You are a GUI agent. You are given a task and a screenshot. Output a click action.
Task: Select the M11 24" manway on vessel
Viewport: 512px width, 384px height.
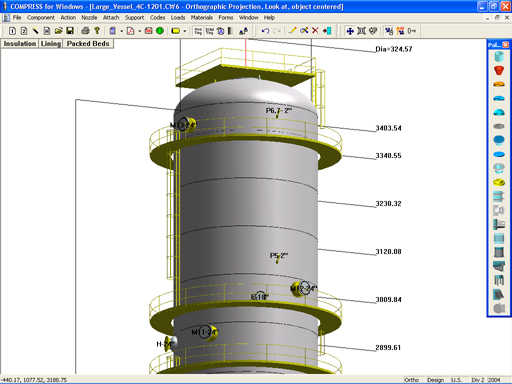(205, 332)
